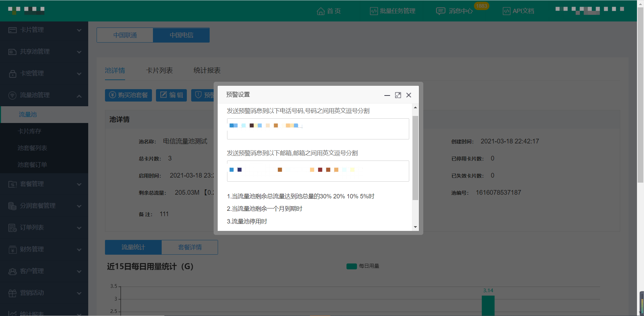Click the pool name 电信流量池测试
Screen dimensions: 644x316
pyautogui.click(x=185, y=141)
